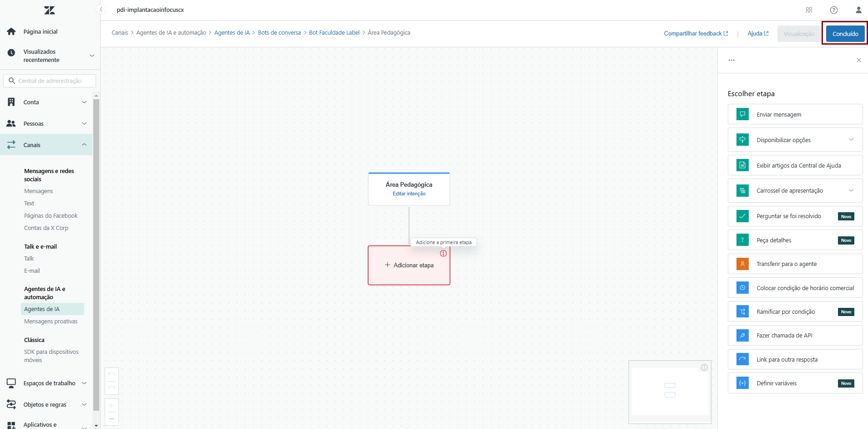Close the Escolher etapa panel

click(x=859, y=60)
